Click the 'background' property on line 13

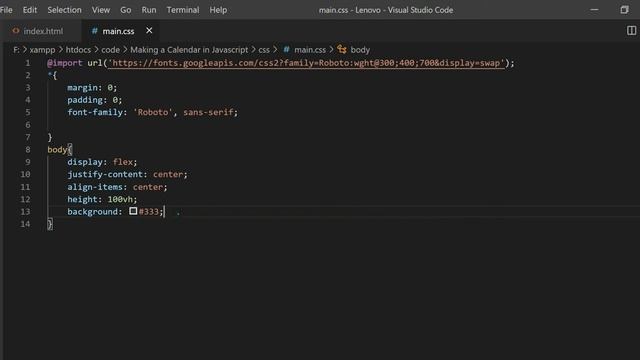click(92, 211)
